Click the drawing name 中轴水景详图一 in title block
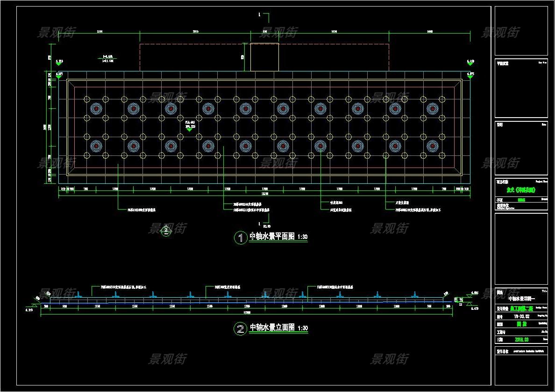This screenshot has width=555, height=392. (522, 298)
